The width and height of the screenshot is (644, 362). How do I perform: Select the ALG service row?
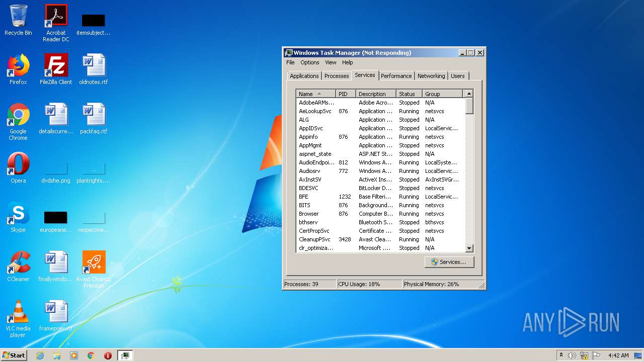tap(380, 120)
